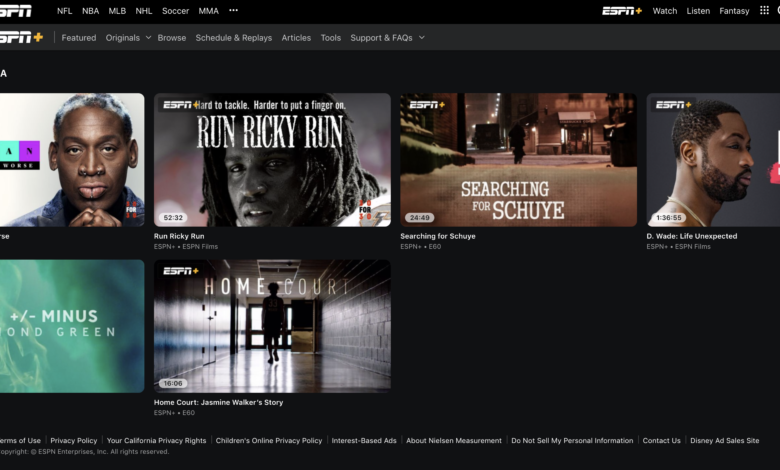Open the Disney Ad Sales Site link
780x470 pixels.
(724, 441)
